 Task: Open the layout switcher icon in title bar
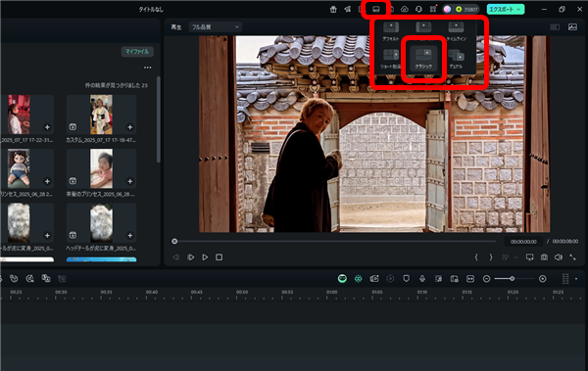pos(375,10)
